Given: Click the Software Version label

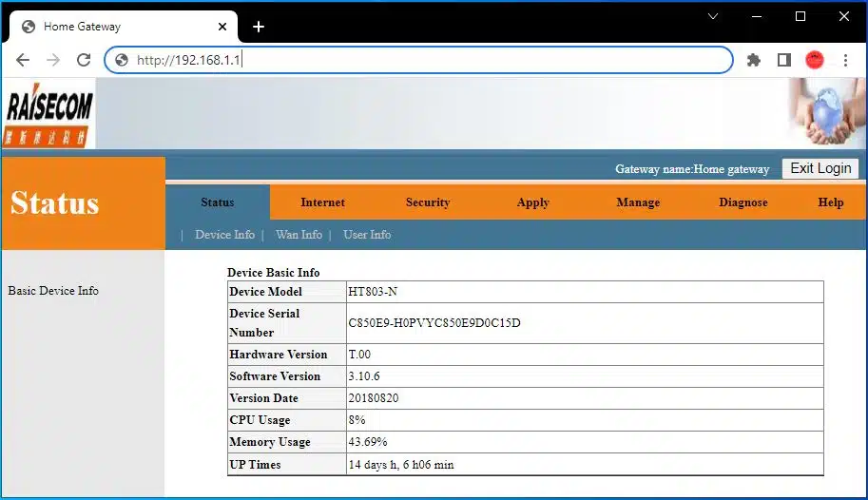Looking at the screenshot, I should tap(275, 376).
